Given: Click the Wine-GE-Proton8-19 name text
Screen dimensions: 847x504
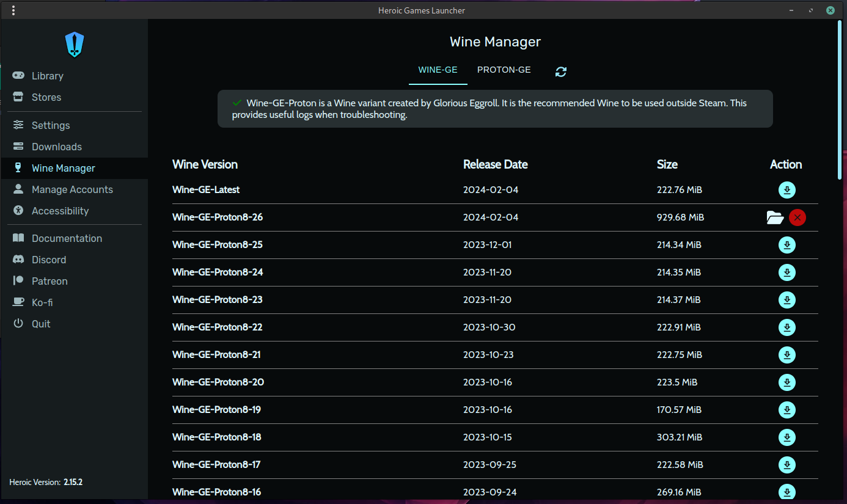Looking at the screenshot, I should tap(216, 410).
